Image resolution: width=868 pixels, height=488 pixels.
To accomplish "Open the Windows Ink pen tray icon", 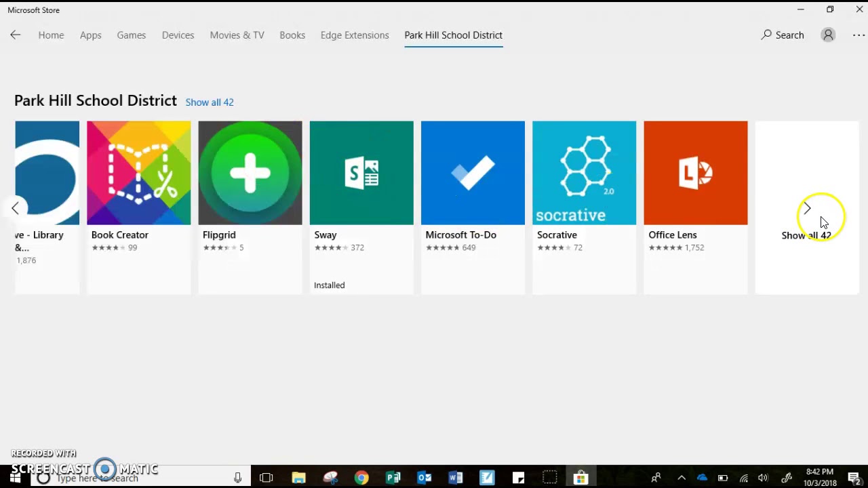I will (x=787, y=478).
